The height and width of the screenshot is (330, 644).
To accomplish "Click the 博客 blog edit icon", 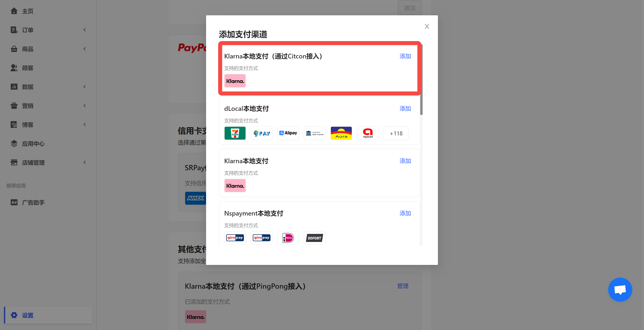I will click(14, 125).
